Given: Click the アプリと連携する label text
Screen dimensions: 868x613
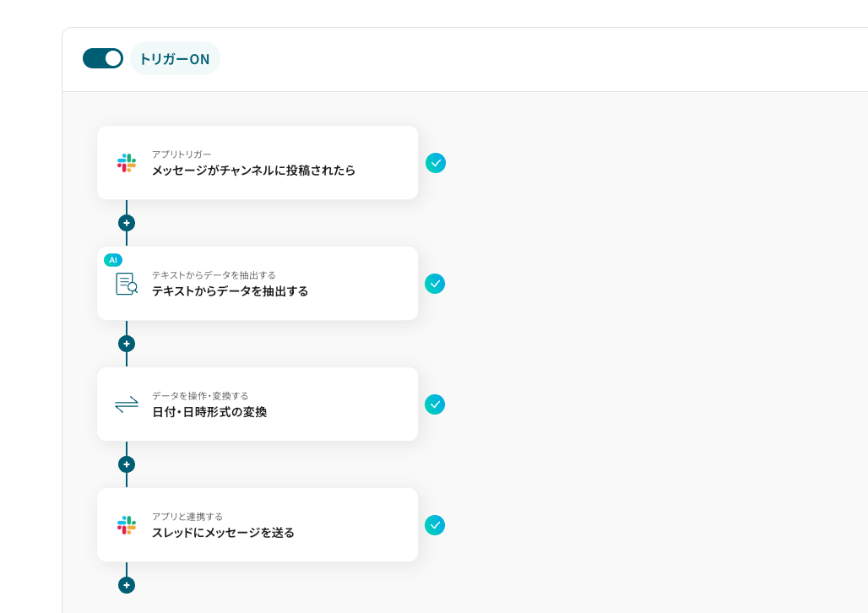Looking at the screenshot, I should pyautogui.click(x=187, y=517).
